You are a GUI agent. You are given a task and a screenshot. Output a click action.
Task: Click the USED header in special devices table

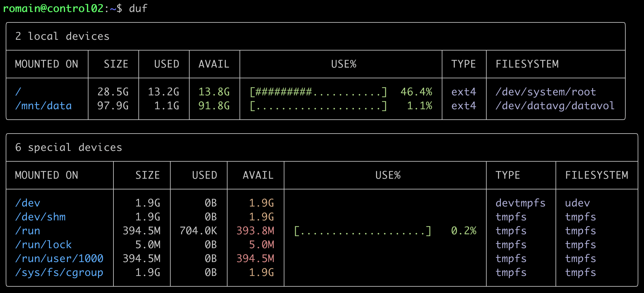click(204, 175)
